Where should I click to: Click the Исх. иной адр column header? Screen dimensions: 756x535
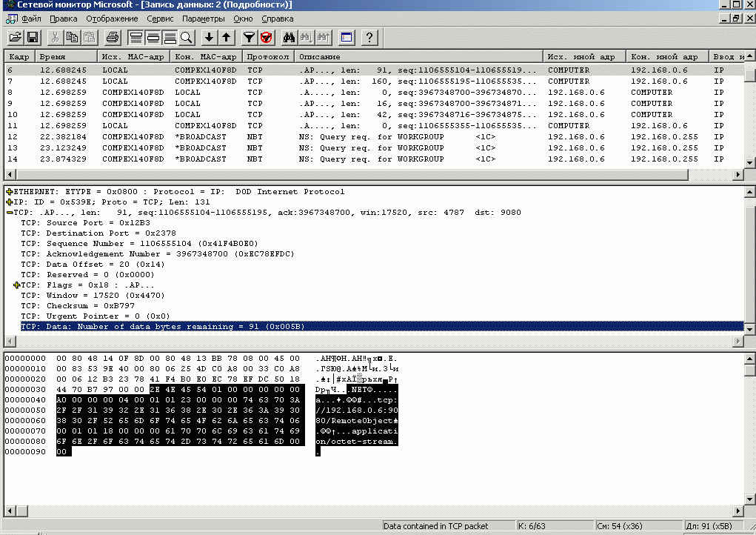click(584, 56)
